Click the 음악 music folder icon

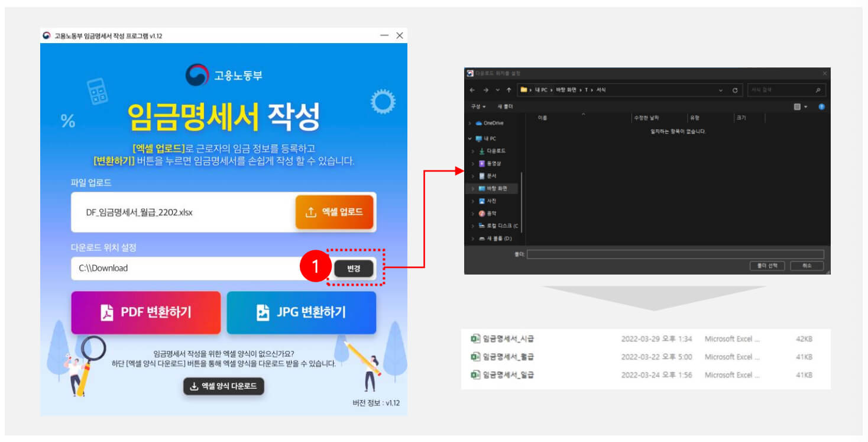click(481, 214)
